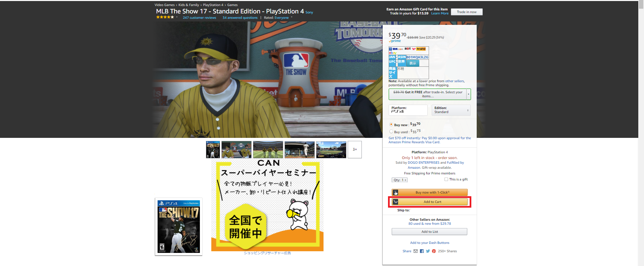The height and width of the screenshot is (266, 644).
Task: Show more images with 3+ thumbnail
Action: pos(355,150)
